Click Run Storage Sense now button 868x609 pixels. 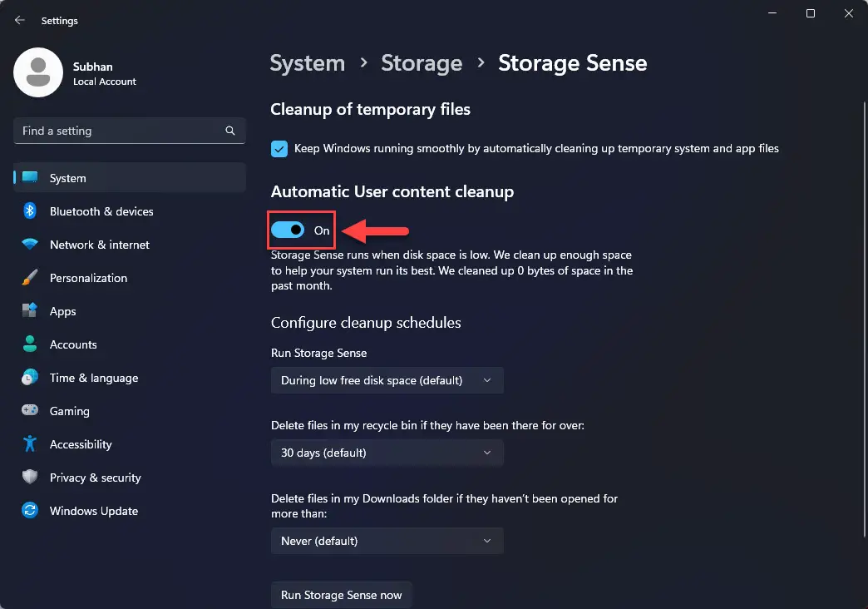pyautogui.click(x=341, y=595)
